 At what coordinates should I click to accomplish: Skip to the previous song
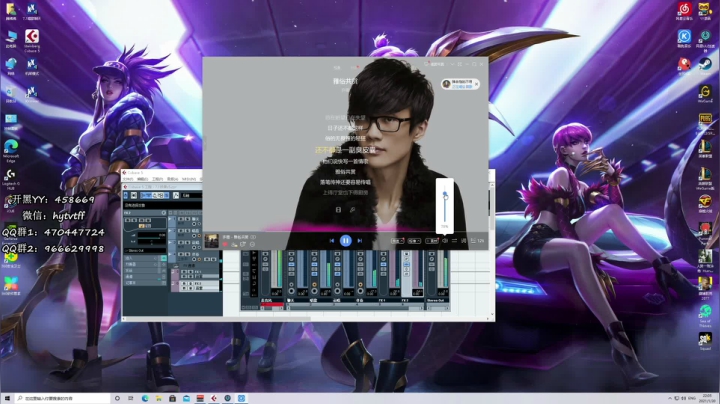[332, 241]
